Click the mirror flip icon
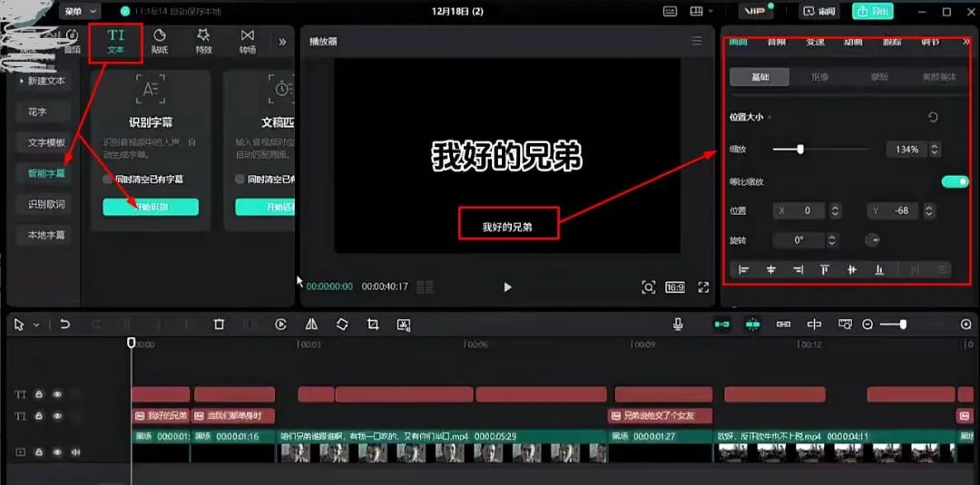This screenshot has width=980, height=485. (x=311, y=325)
